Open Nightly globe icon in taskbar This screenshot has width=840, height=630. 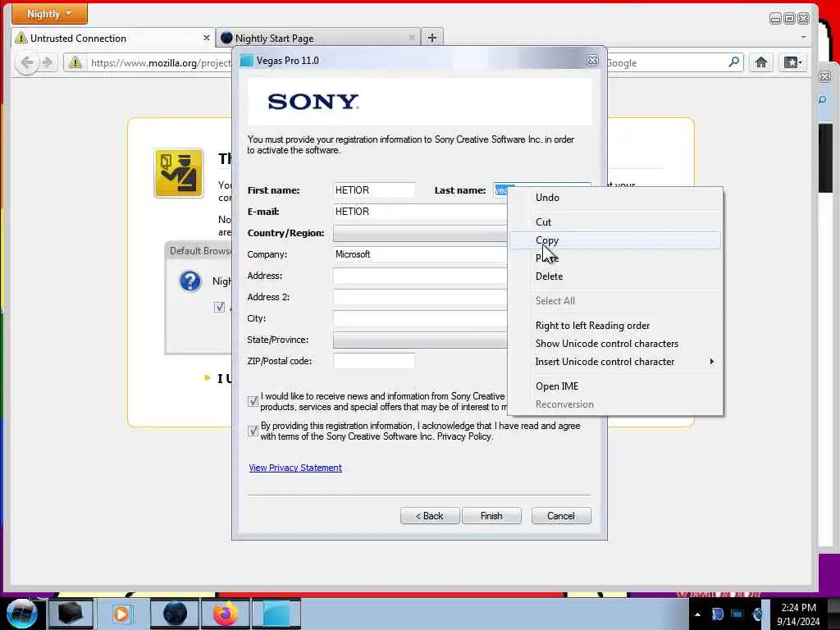pos(175,614)
